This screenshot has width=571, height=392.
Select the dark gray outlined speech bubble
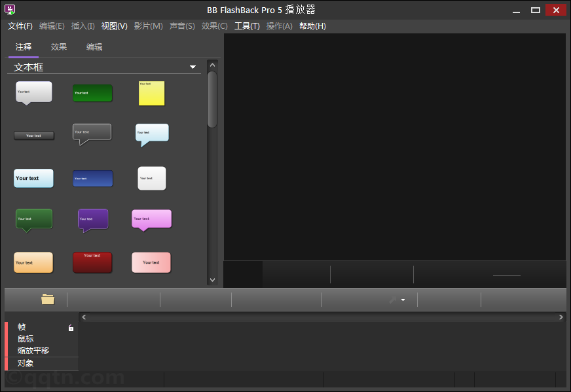[x=92, y=134]
